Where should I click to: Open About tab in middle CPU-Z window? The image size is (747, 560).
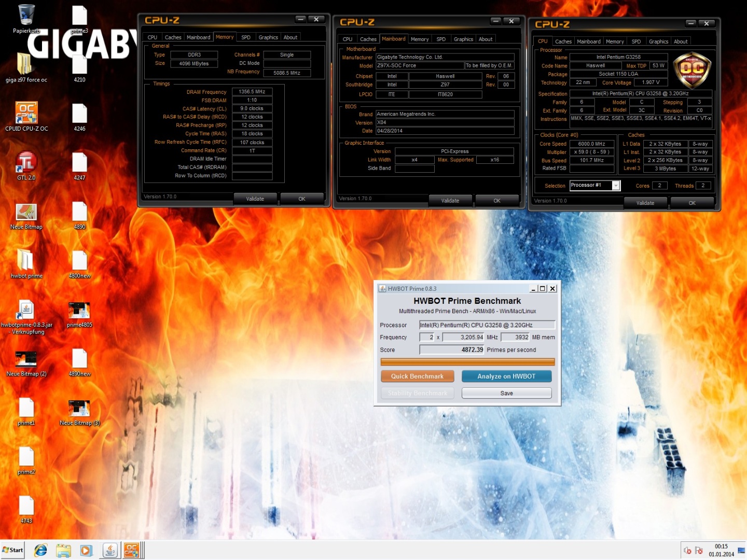(486, 39)
